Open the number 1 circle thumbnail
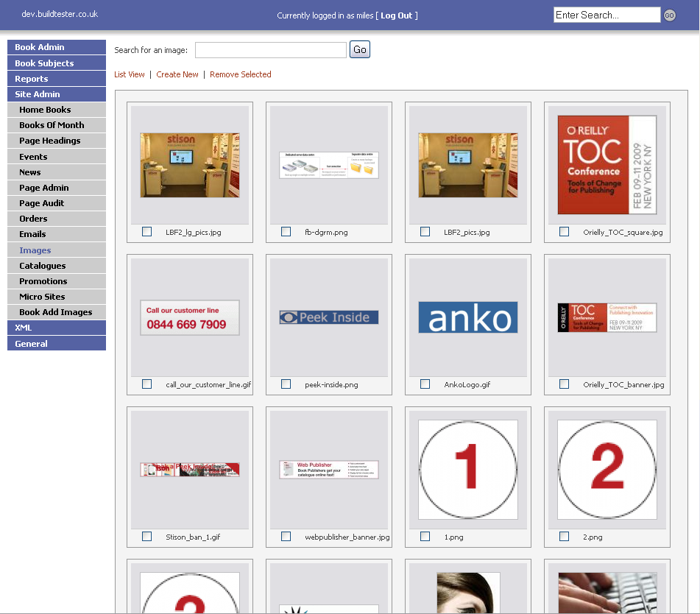The width and height of the screenshot is (700, 614). coord(468,469)
